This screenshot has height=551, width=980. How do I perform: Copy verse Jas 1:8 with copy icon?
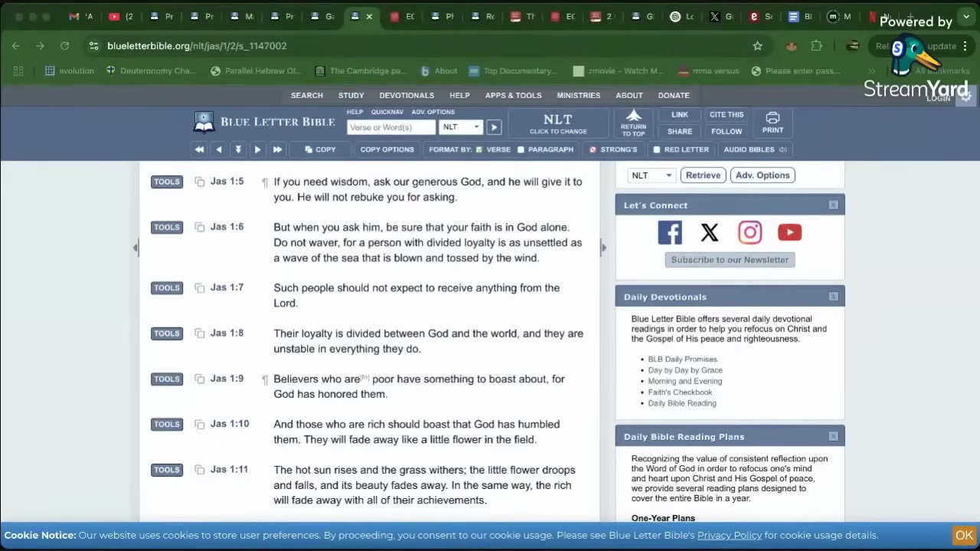click(200, 334)
